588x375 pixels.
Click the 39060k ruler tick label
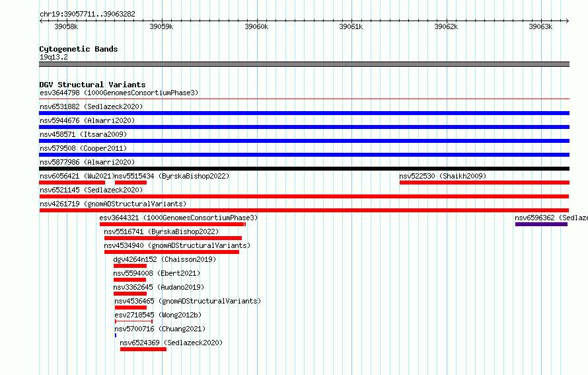(256, 26)
